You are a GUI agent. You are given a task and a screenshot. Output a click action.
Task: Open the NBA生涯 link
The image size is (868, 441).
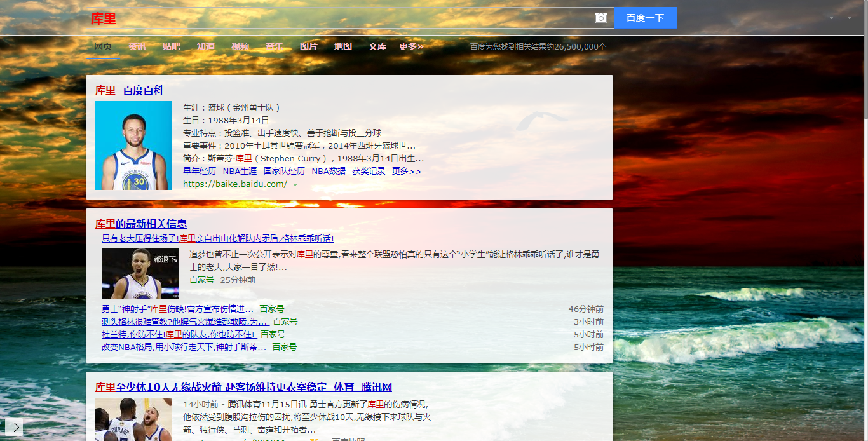pos(240,171)
